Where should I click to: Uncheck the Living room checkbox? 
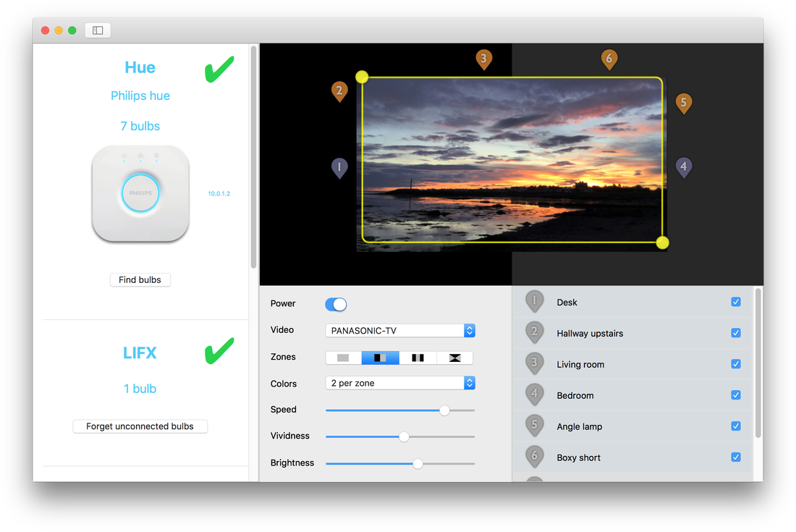tap(736, 364)
